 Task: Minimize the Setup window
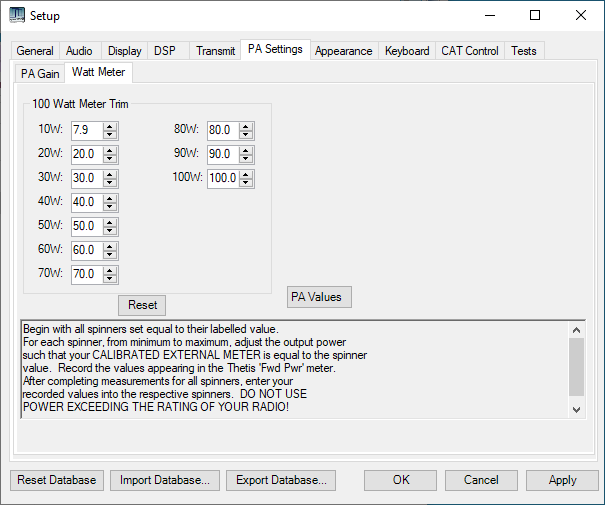[x=490, y=15]
